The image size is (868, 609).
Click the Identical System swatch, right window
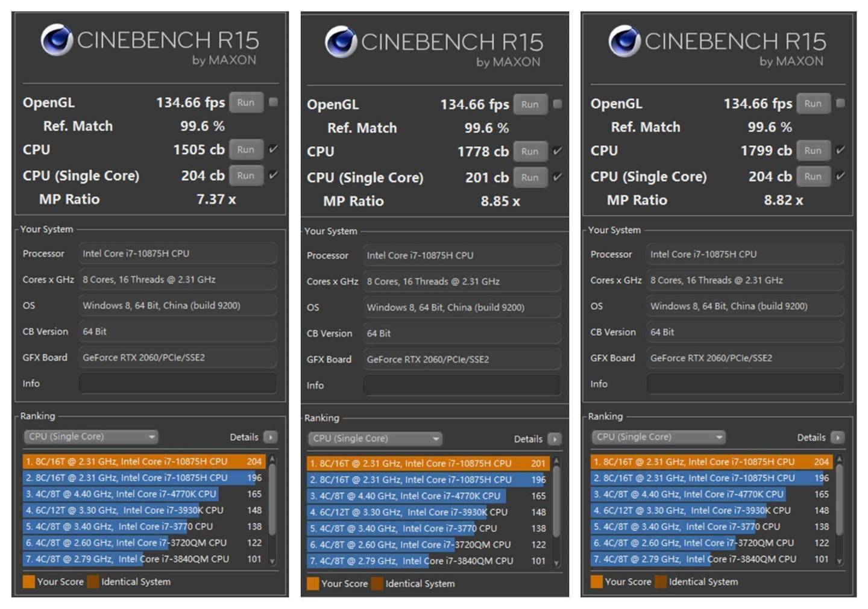pyautogui.click(x=661, y=582)
